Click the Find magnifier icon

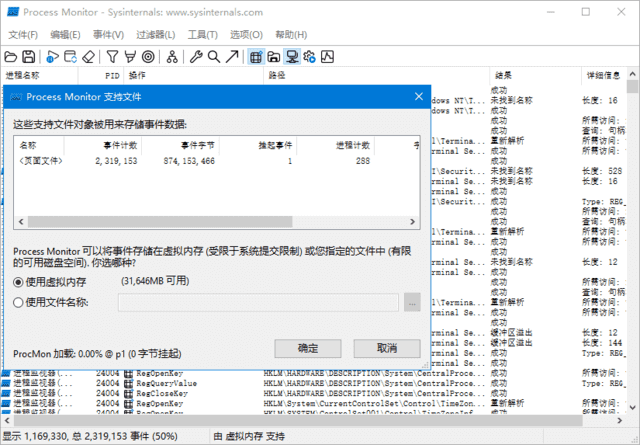(214, 57)
